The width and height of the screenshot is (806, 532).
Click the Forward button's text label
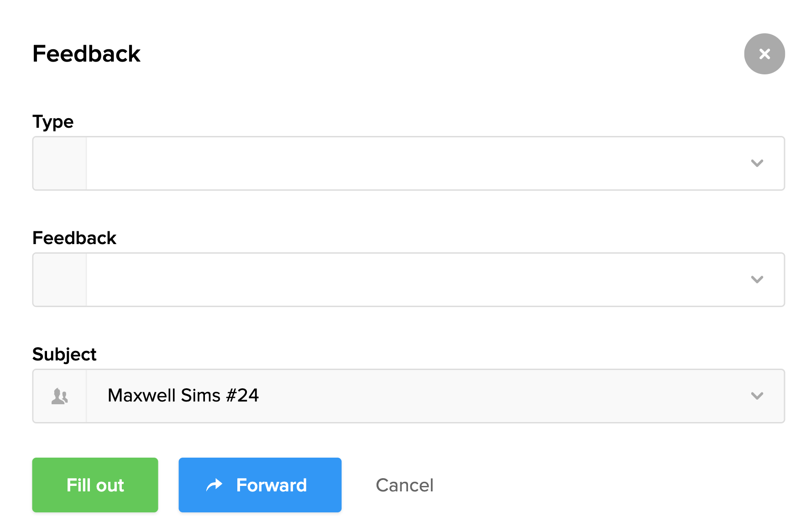pyautogui.click(x=272, y=485)
